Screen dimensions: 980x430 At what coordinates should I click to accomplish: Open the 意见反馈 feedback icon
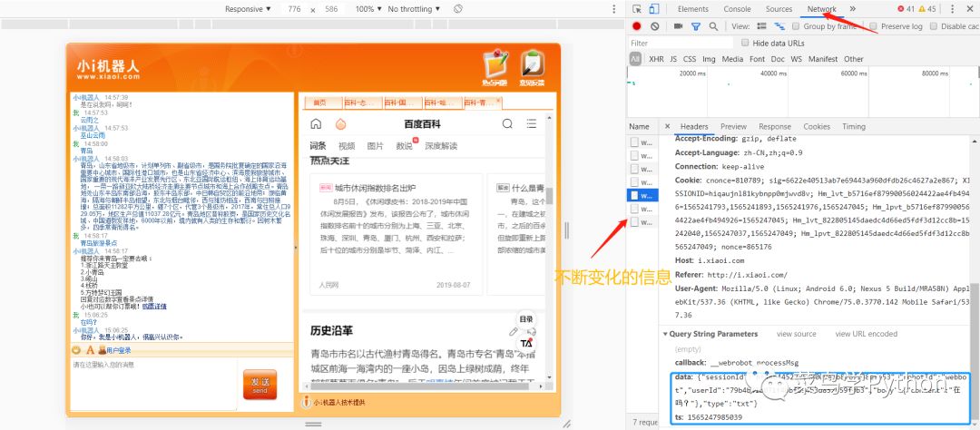tap(532, 67)
